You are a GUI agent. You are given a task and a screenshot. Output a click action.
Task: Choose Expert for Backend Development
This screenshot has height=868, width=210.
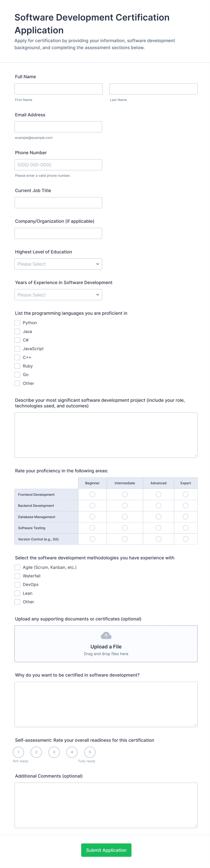pyautogui.click(x=185, y=505)
